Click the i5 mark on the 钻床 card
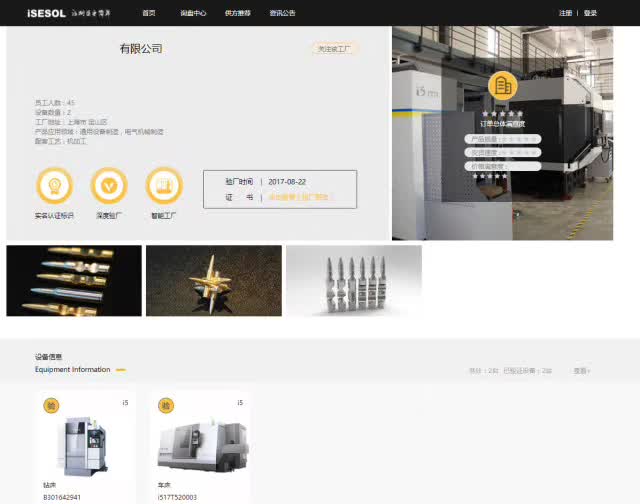 pos(125,403)
